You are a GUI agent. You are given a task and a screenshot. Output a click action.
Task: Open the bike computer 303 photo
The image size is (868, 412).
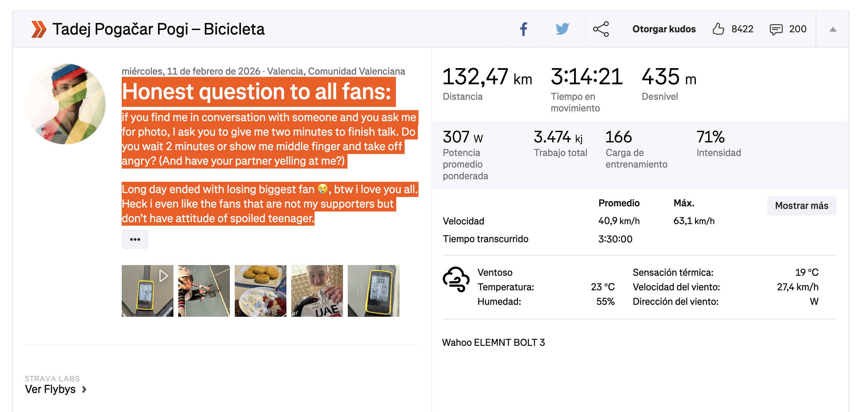tap(373, 290)
